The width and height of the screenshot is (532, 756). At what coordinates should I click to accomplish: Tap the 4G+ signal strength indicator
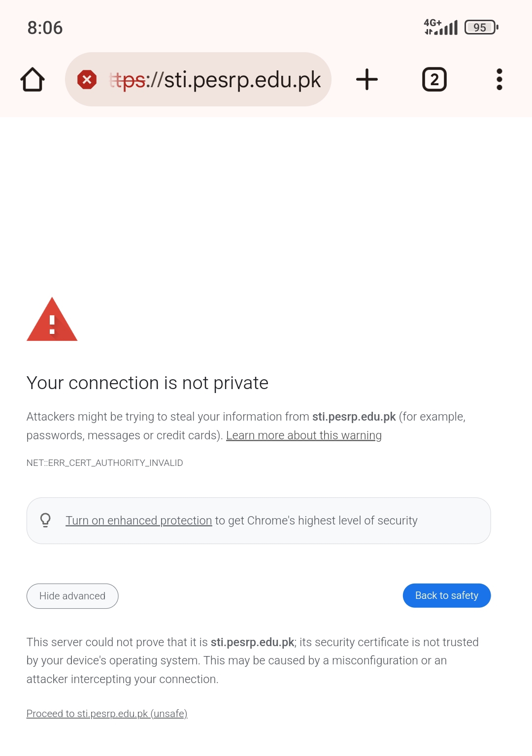coord(441,27)
